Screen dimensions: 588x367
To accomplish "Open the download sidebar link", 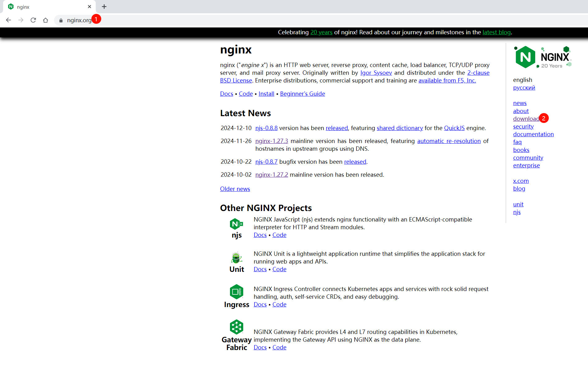I will point(526,119).
